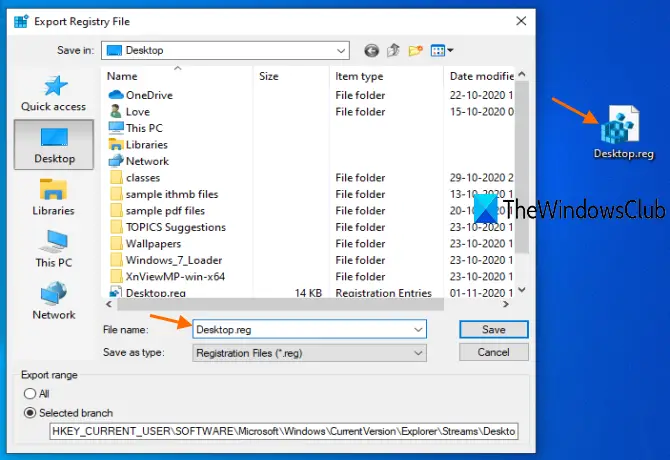Select This PC in places sidebar
This screenshot has height=460, width=670.
[54, 249]
